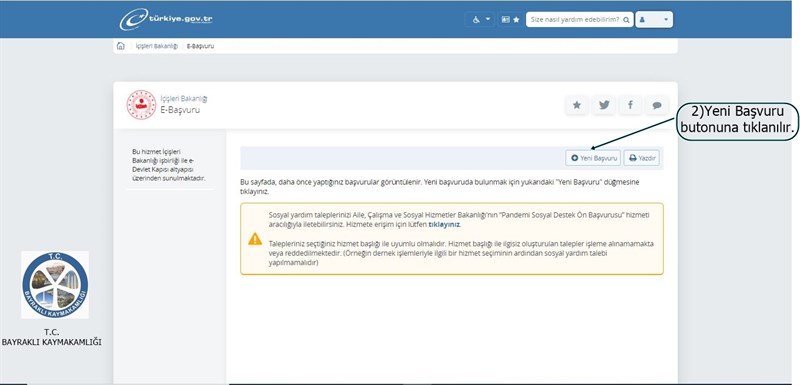This screenshot has width=800, height=385.
Task: Click the sentence beginning 'Bu sayfada, daha önce'
Action: (x=439, y=186)
